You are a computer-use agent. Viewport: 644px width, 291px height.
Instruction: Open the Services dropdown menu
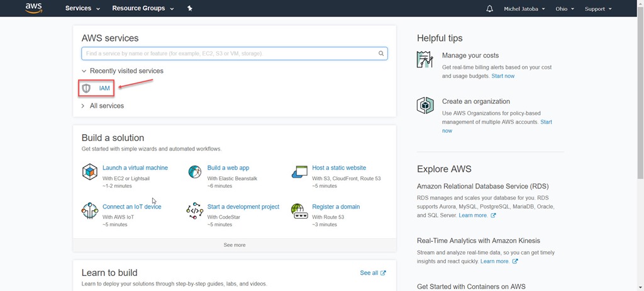click(x=82, y=8)
